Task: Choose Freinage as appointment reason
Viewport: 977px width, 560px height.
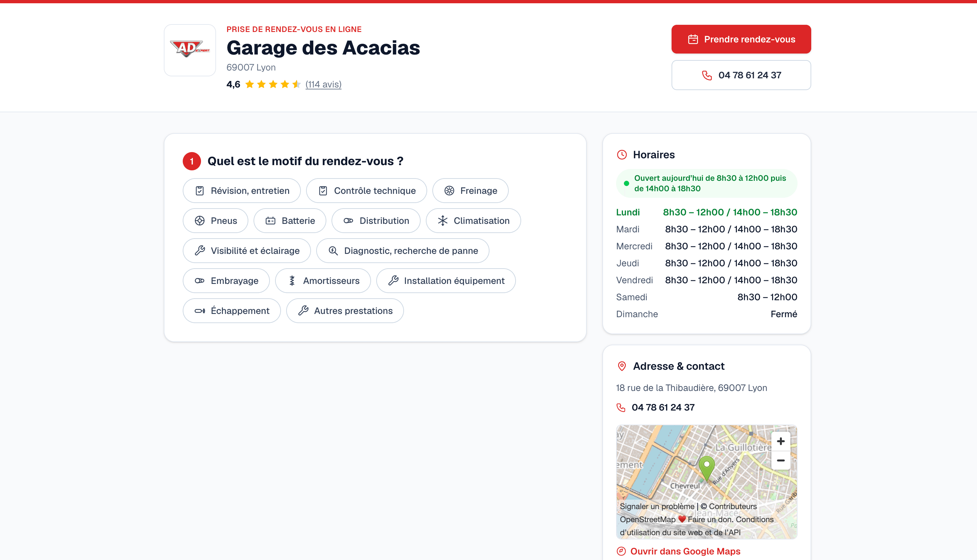Action: pos(470,191)
